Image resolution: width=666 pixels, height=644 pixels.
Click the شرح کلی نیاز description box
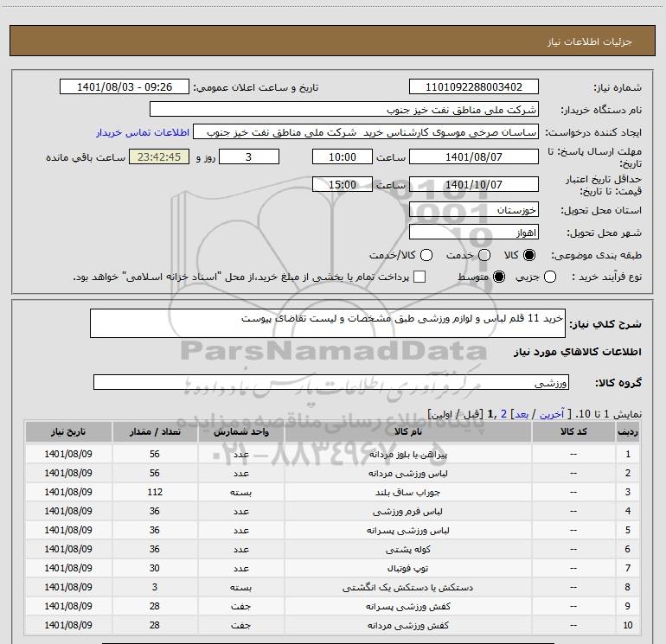coord(327,325)
